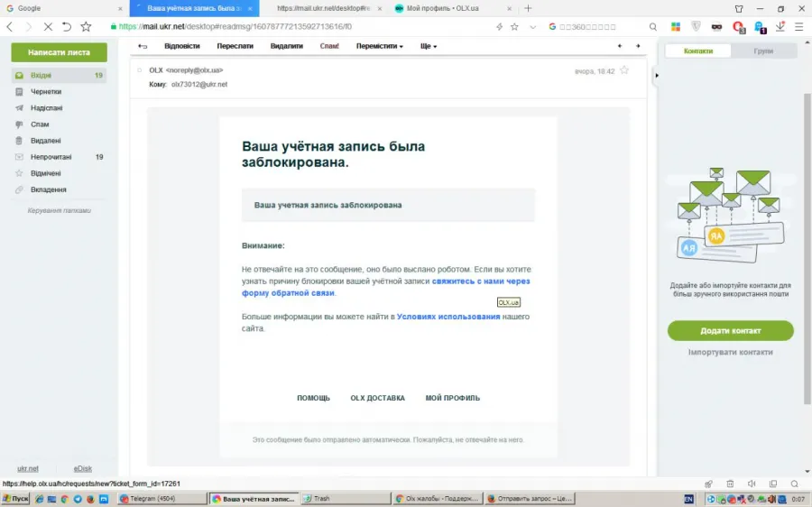
Task: Click 'Видалити' delete button
Action: click(x=286, y=46)
